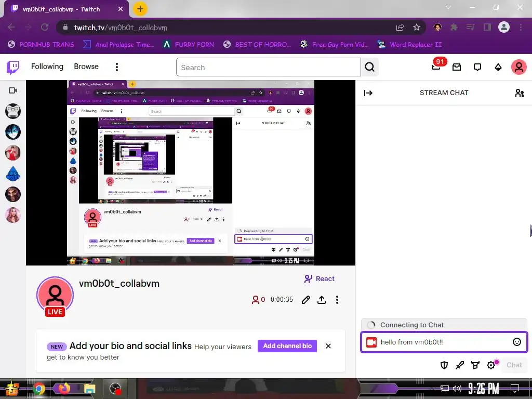Click the channel points chest icon
The height and width of the screenshot is (399, 532).
tap(475, 365)
